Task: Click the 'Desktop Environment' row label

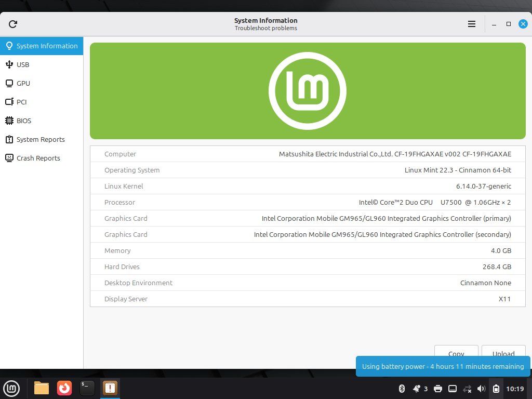Action: (138, 283)
